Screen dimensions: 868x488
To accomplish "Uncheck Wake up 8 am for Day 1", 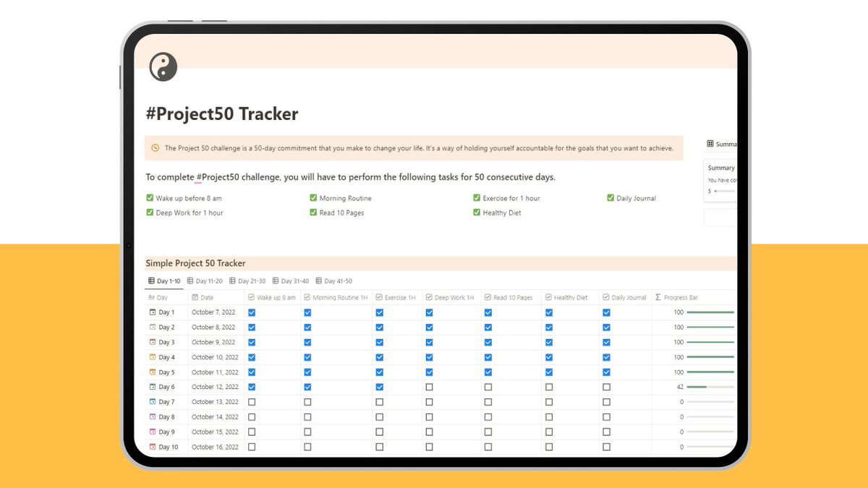I will (252, 312).
